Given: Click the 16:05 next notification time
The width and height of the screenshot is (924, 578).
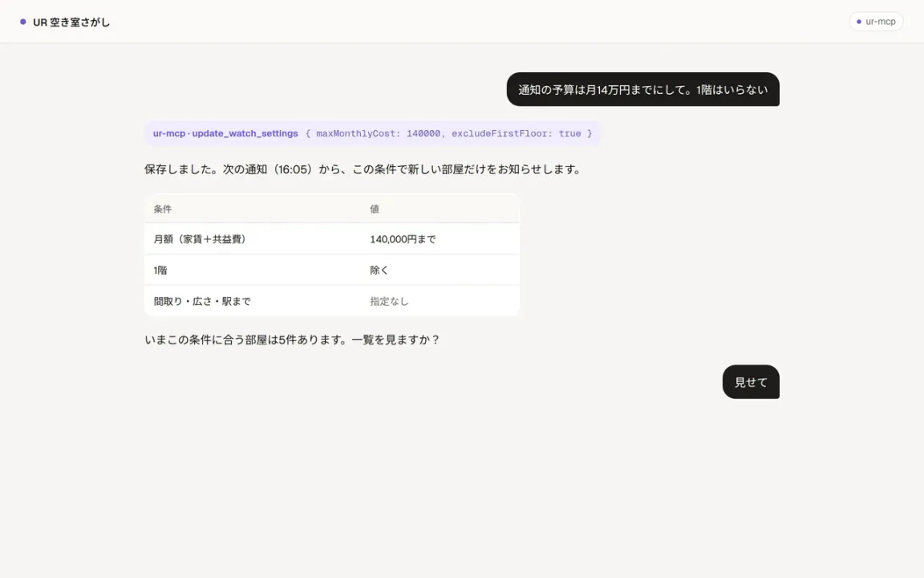Looking at the screenshot, I should tap(294, 169).
